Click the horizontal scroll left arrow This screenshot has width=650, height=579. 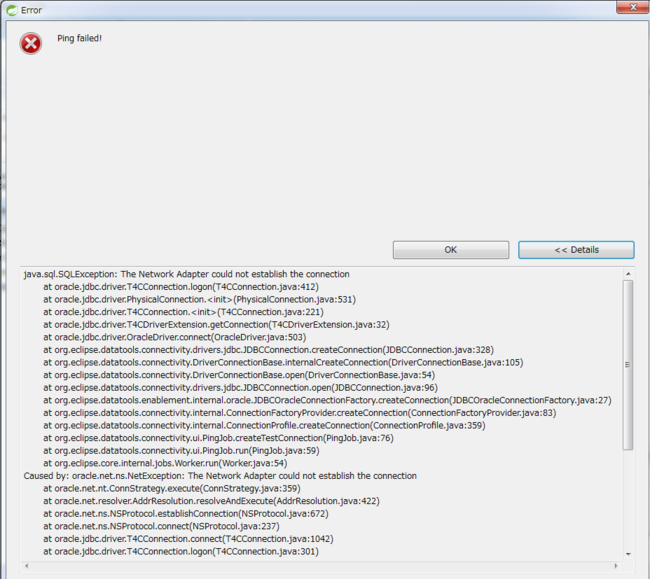pos(27,566)
